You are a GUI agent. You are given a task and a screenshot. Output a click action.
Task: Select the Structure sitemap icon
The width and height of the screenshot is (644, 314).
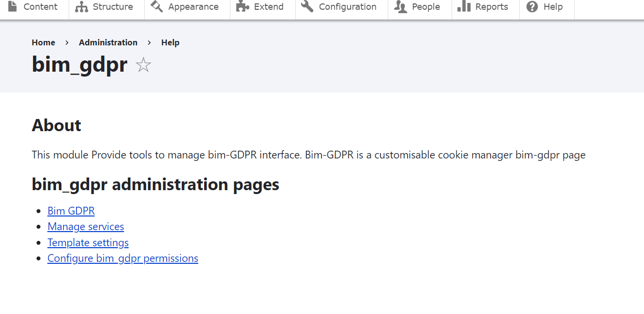(79, 7)
